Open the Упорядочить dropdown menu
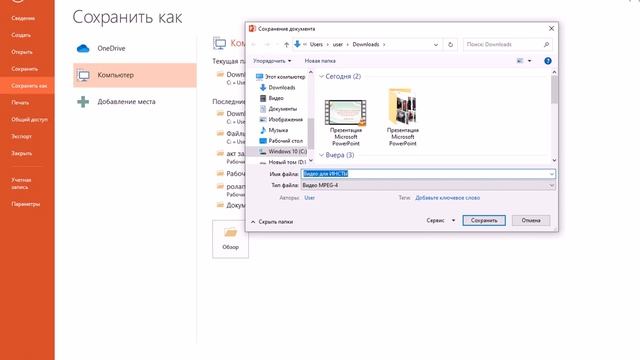This screenshot has height=360, width=640. coord(272,61)
